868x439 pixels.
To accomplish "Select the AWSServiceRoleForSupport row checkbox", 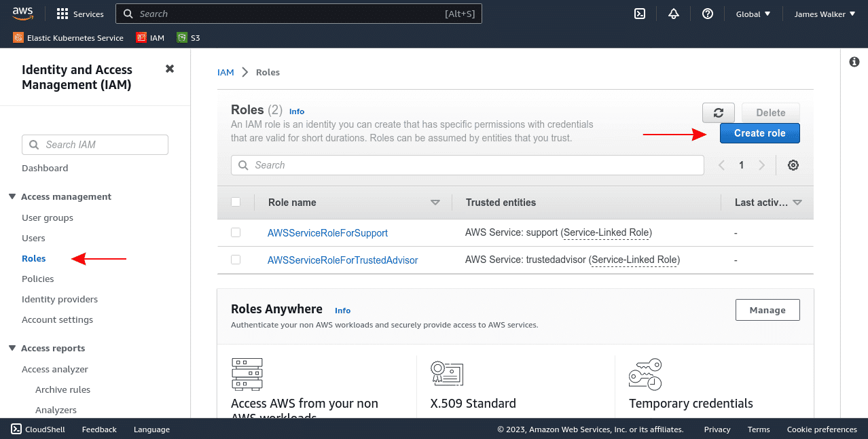I will (x=236, y=232).
